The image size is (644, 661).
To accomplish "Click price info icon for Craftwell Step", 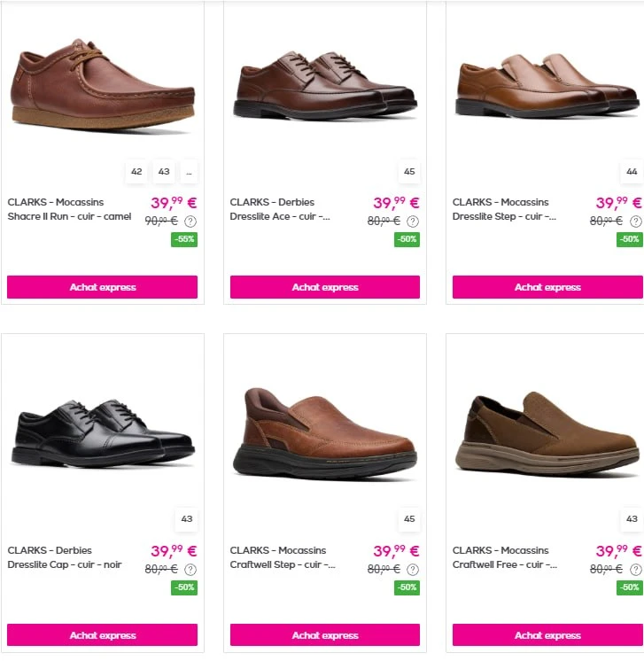I will tap(413, 570).
